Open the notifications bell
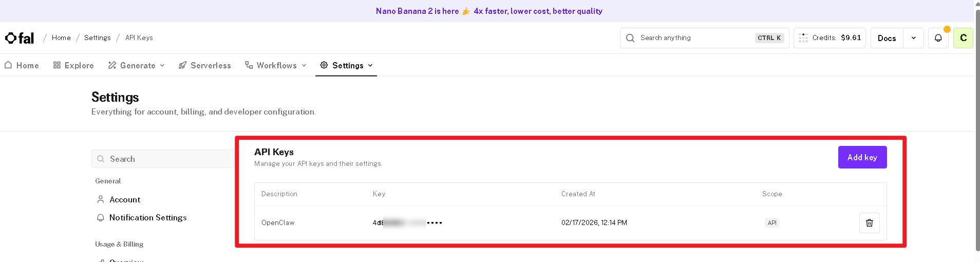Image resolution: width=980 pixels, height=262 pixels. [938, 38]
